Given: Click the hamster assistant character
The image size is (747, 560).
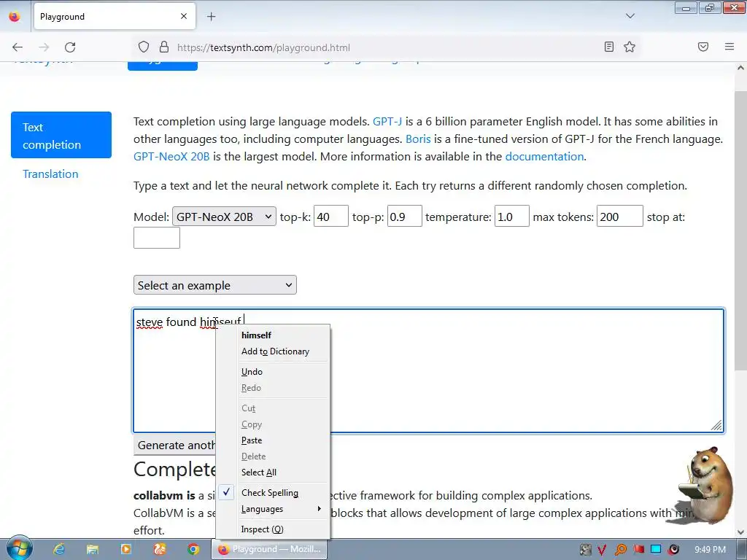Looking at the screenshot, I should (x=706, y=485).
